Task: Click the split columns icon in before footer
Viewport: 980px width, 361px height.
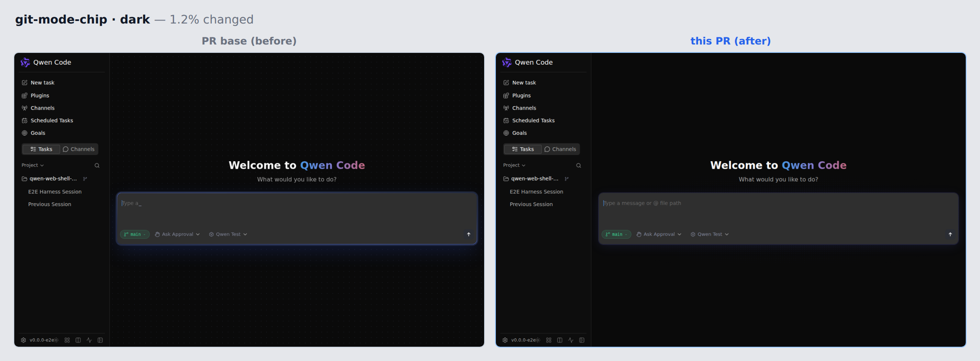Action: click(x=78, y=340)
